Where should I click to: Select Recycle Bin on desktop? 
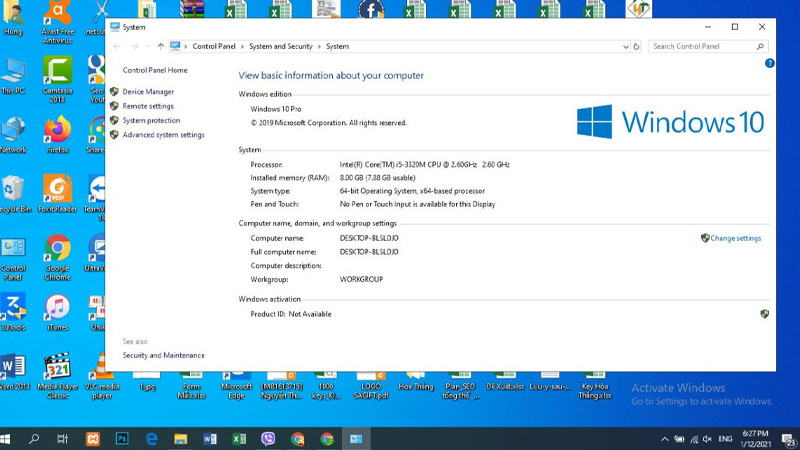point(14,193)
